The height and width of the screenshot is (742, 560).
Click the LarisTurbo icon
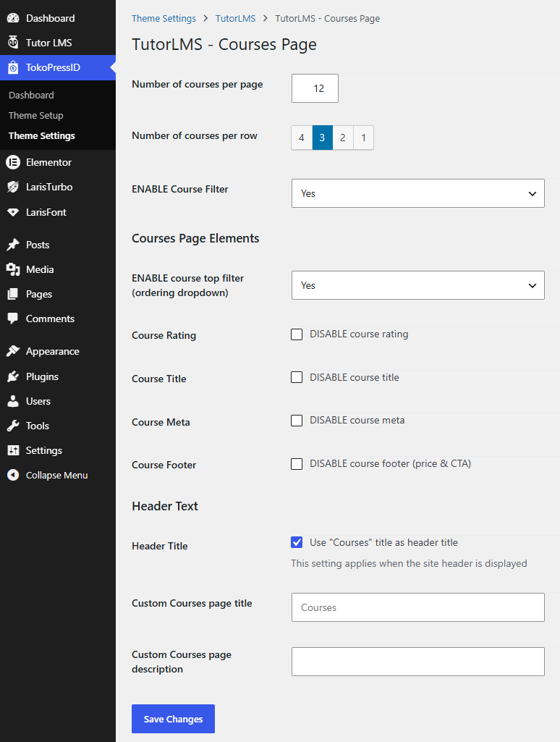pos(13,187)
